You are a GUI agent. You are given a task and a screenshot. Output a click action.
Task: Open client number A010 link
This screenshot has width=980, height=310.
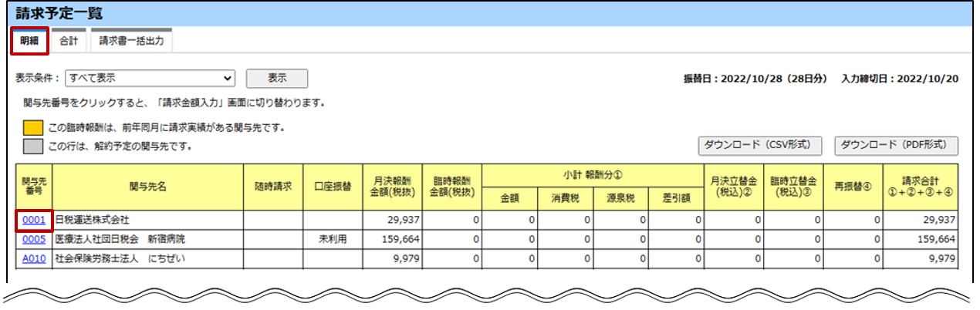(33, 259)
